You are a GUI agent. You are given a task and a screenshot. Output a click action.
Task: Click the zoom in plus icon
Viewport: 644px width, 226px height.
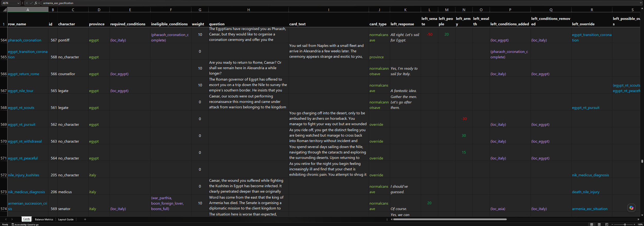634,224
